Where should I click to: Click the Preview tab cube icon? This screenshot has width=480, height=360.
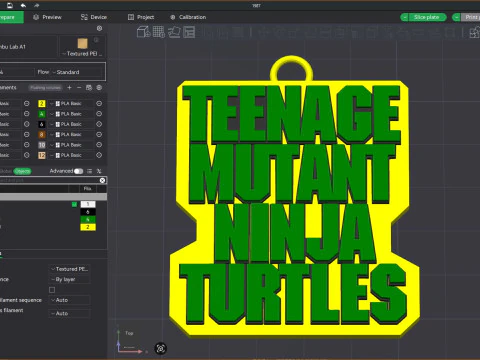coord(36,17)
